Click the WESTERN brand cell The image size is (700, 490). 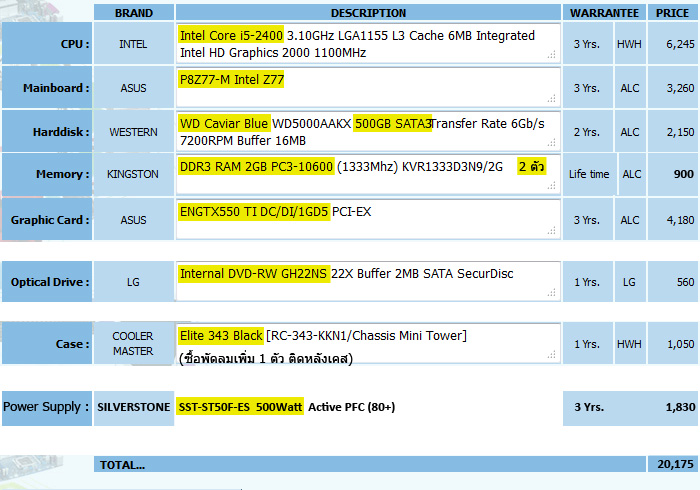click(133, 132)
